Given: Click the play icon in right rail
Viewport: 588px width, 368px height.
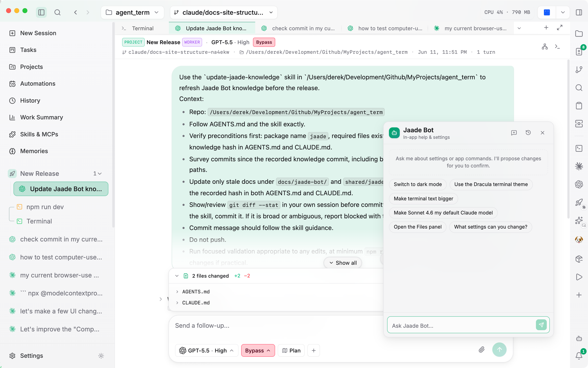Looking at the screenshot, I should pyautogui.click(x=579, y=277).
